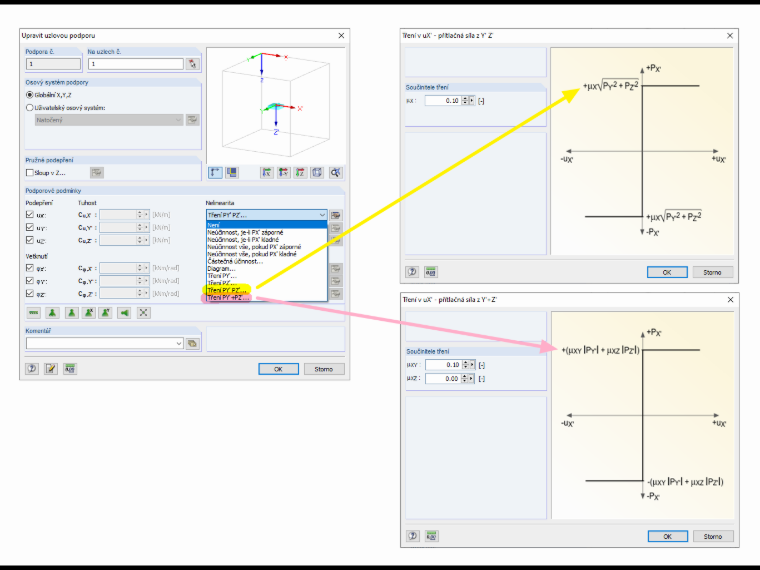This screenshot has width=760, height=570.
Task: Choose Neúčinnost, je-li PX' kladné
Action: (x=267, y=239)
